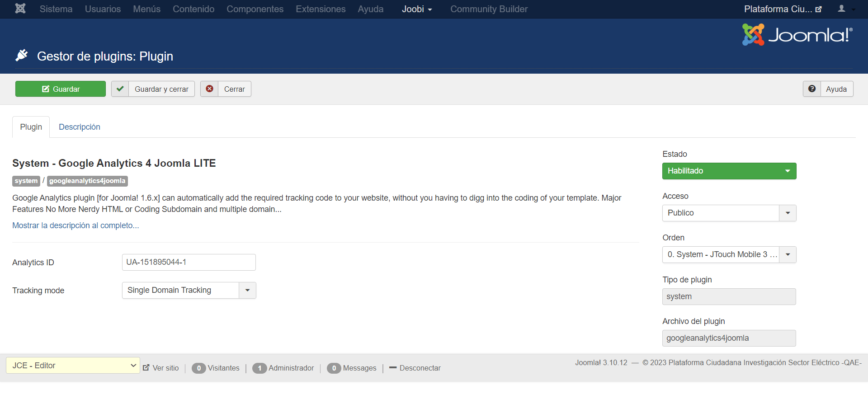Open the Acceso Publico dropdown

pos(729,213)
